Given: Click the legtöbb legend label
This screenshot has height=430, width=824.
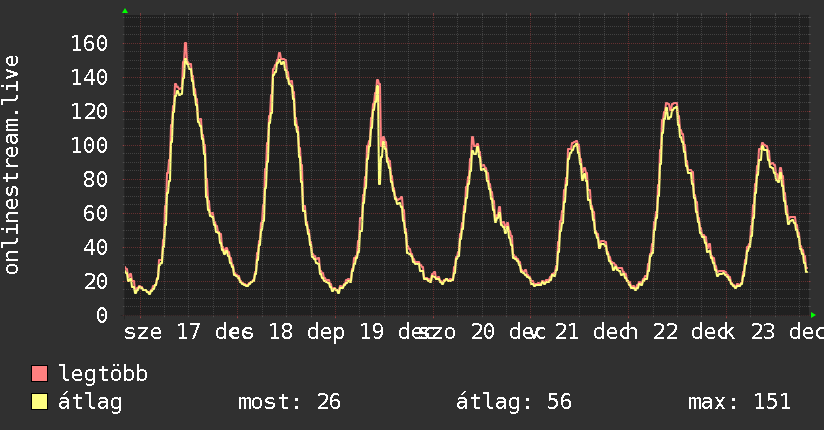Looking at the screenshot, I should tap(103, 374).
